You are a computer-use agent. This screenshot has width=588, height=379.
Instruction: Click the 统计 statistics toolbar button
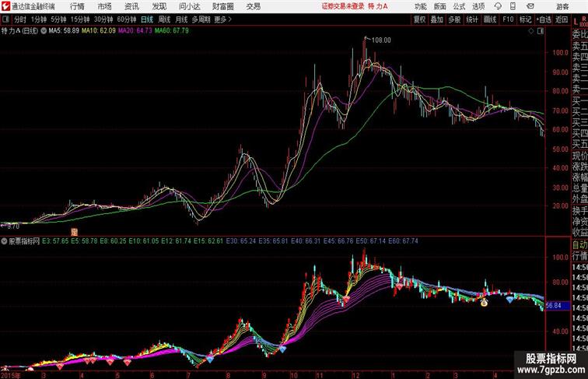[x=472, y=19]
